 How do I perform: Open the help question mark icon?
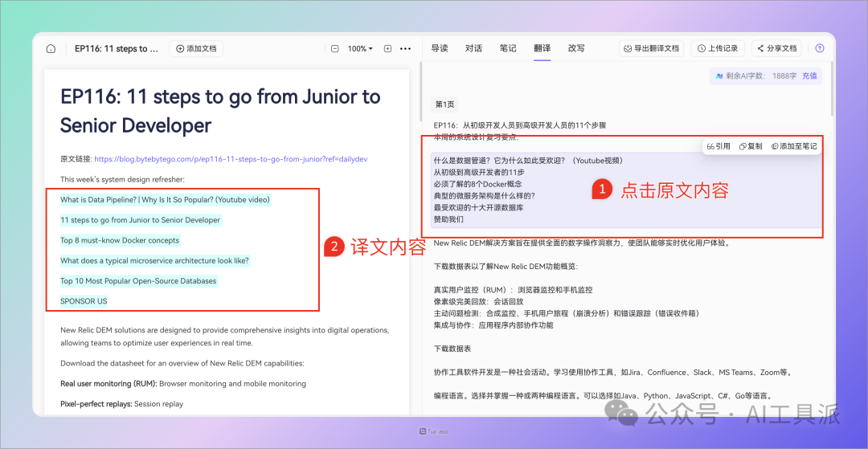pyautogui.click(x=820, y=49)
